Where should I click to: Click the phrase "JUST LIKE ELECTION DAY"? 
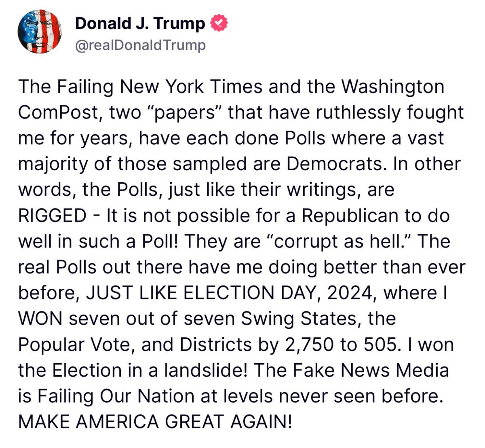coord(202,293)
